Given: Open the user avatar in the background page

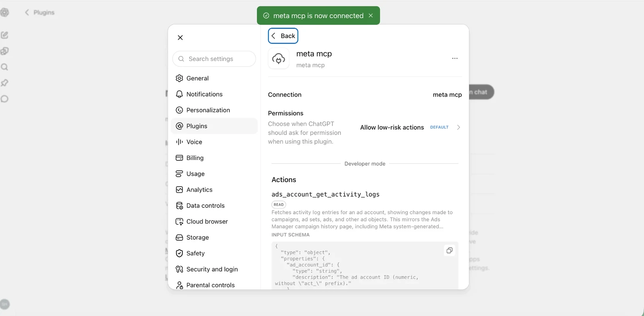Looking at the screenshot, I should point(5,304).
